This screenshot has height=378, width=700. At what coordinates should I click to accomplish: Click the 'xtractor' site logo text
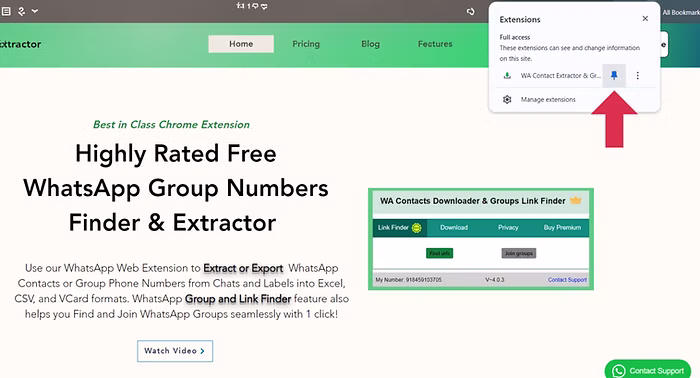(x=21, y=44)
